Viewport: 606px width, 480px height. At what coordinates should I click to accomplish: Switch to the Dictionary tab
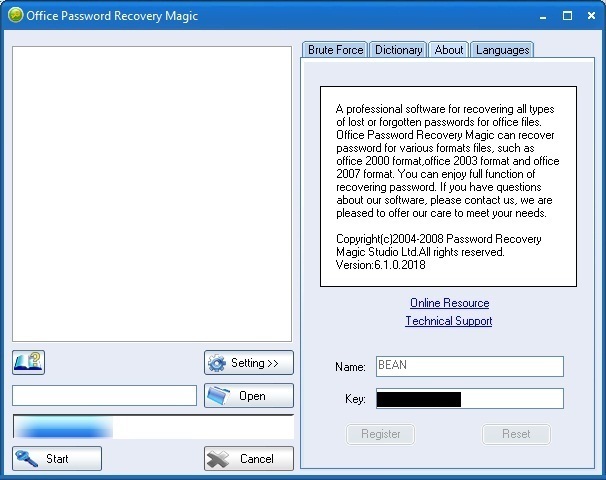[398, 50]
